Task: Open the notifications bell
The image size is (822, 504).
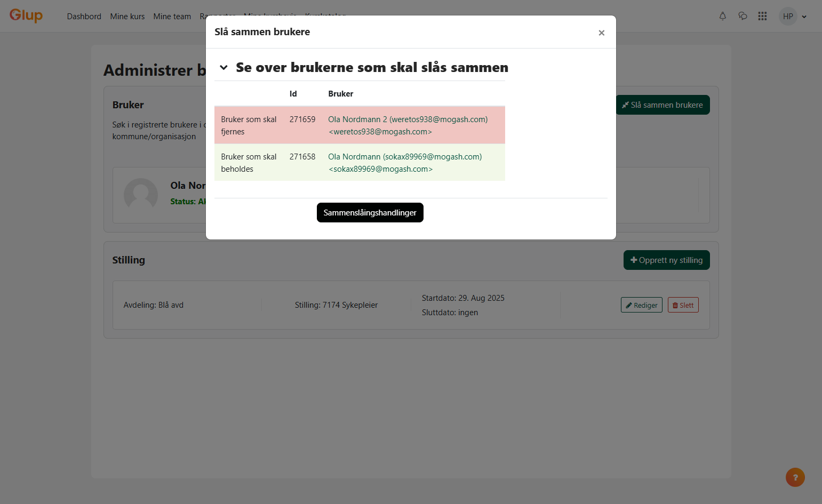Action: pyautogui.click(x=723, y=16)
